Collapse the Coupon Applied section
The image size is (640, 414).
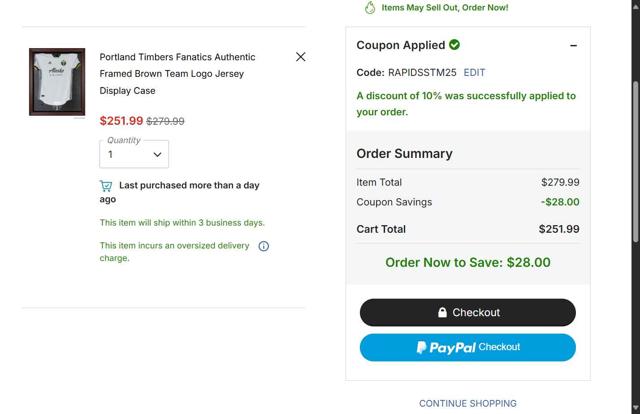[573, 46]
